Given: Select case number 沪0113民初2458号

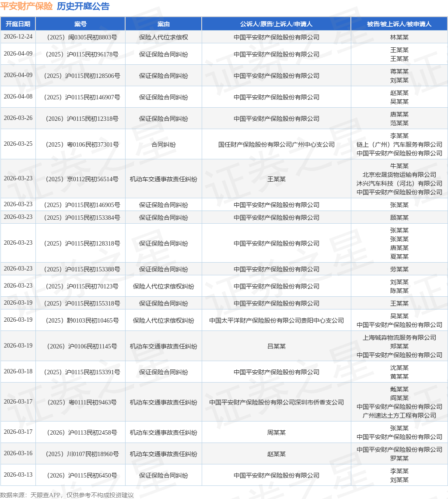Looking at the screenshot, I should coord(82,432).
